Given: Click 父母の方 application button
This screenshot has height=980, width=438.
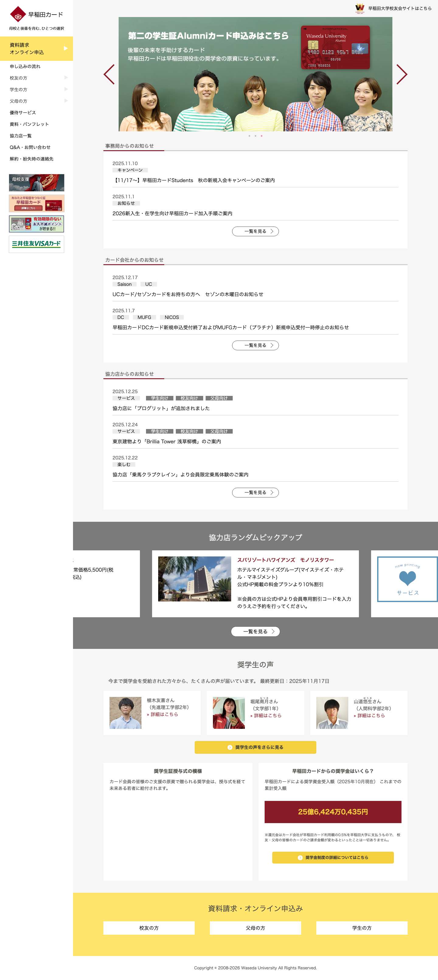Looking at the screenshot, I should tap(255, 928).
